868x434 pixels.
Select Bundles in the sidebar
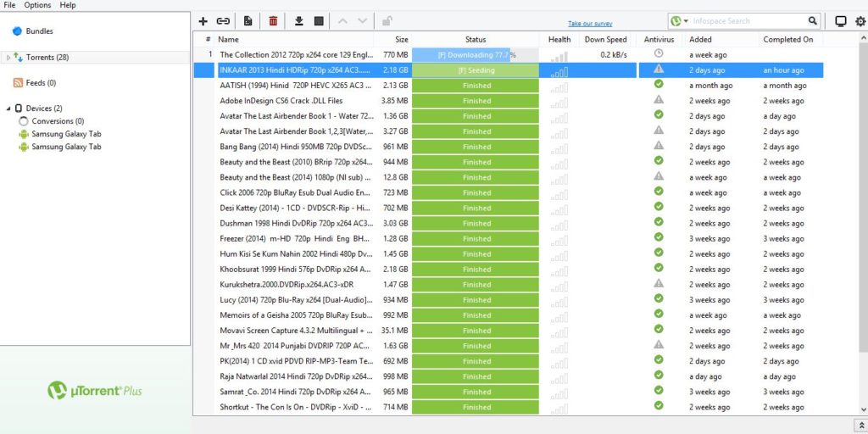coord(39,31)
